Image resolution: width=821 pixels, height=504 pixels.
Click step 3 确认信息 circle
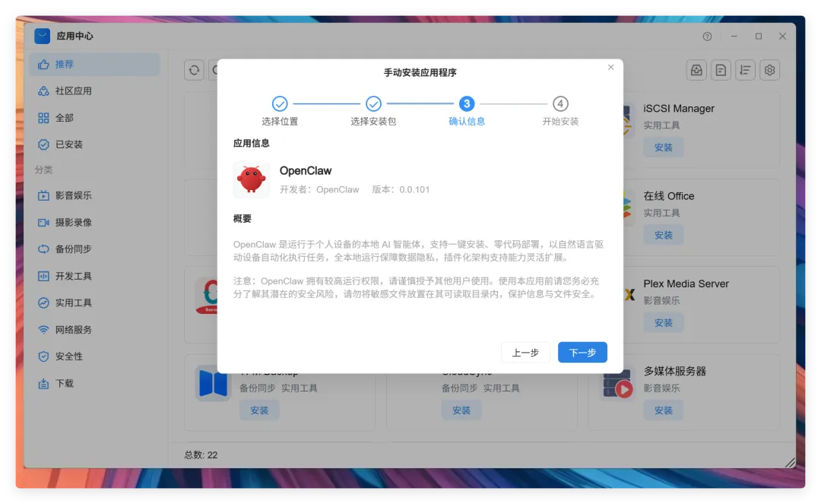[467, 103]
